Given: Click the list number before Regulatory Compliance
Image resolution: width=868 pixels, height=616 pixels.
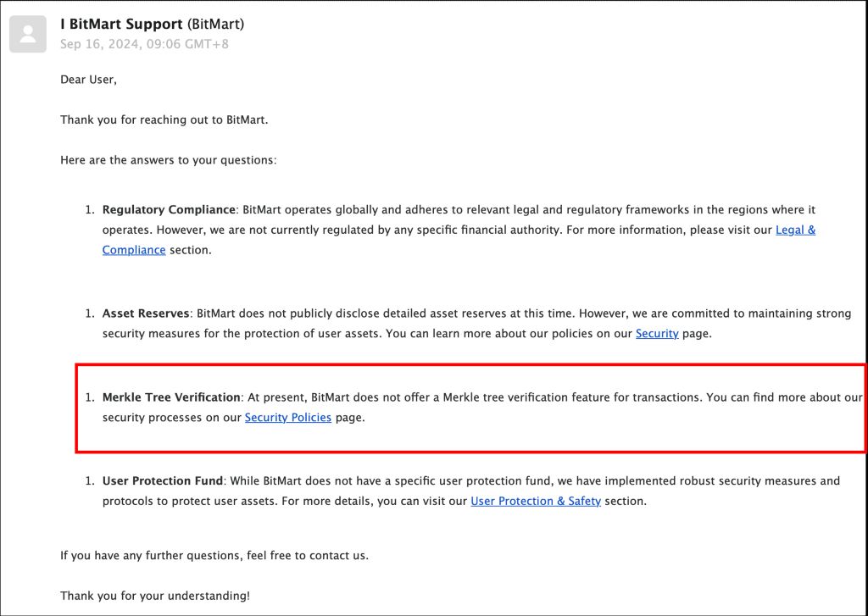Looking at the screenshot, I should pyautogui.click(x=89, y=209).
